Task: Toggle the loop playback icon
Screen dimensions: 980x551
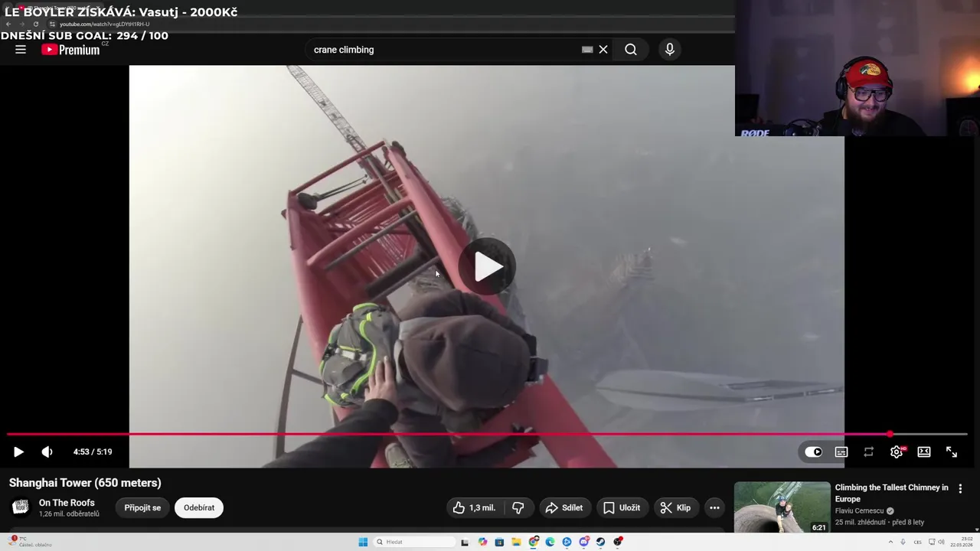Action: (x=869, y=452)
